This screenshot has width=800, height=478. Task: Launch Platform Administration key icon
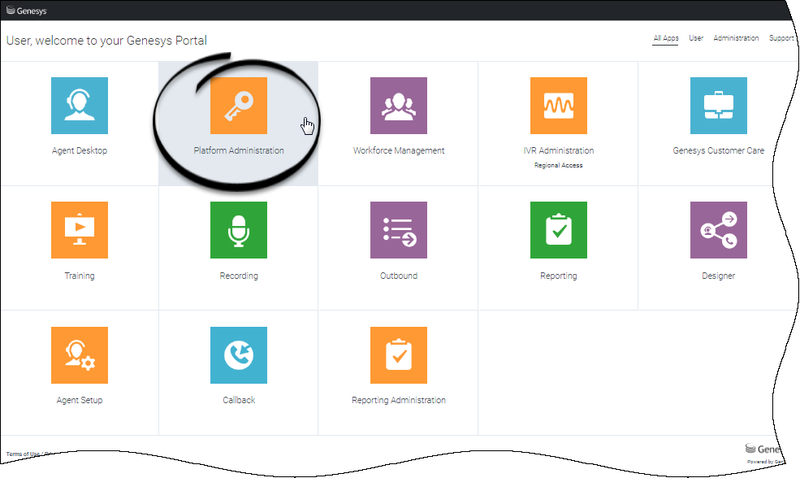click(238, 105)
